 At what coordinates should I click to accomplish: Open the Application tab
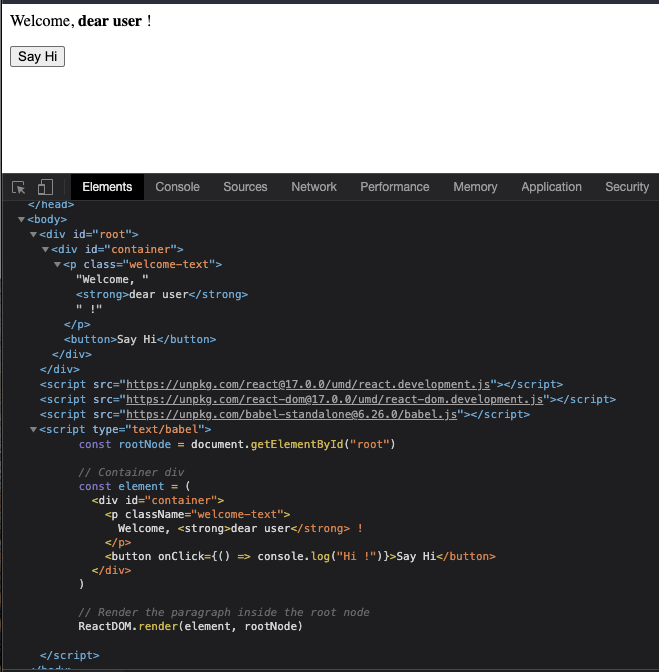click(551, 187)
